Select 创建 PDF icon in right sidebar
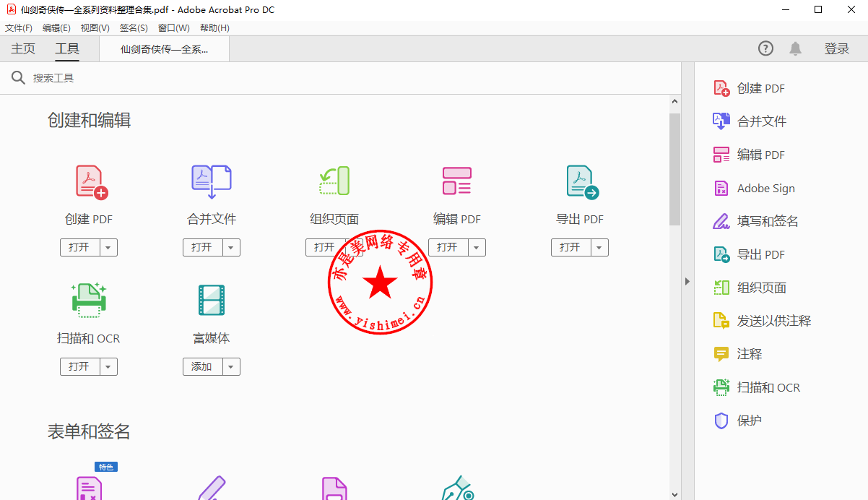The height and width of the screenshot is (500, 868). [x=721, y=88]
